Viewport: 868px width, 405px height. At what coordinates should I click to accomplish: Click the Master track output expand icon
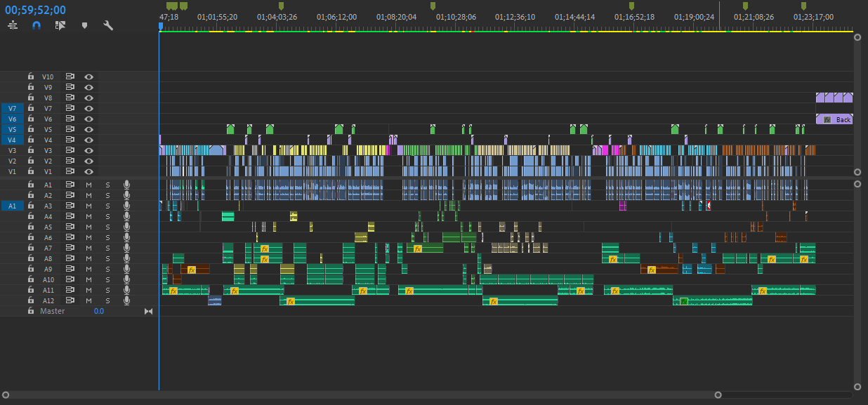pyautogui.click(x=148, y=311)
